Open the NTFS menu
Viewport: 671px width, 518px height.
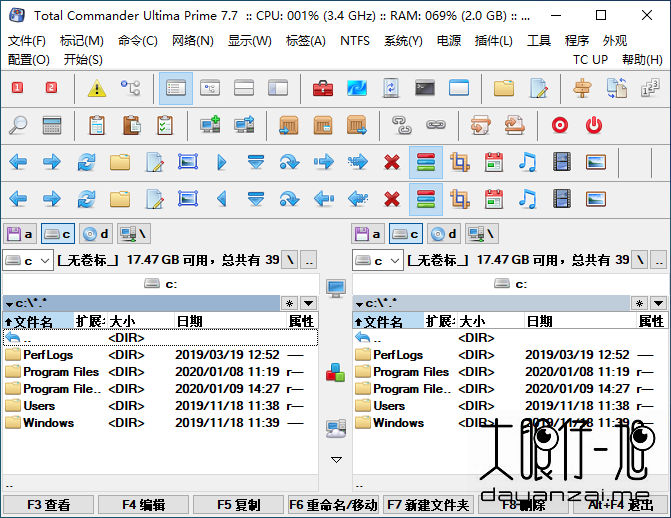[x=355, y=41]
